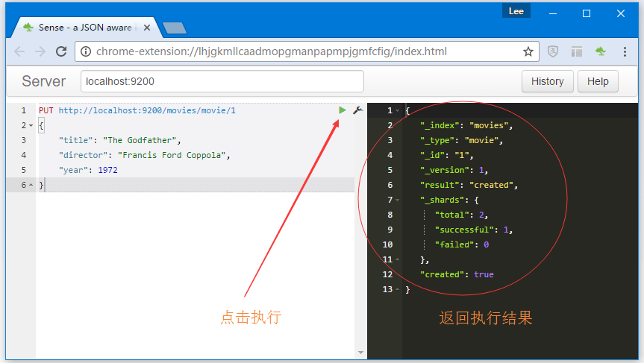Open the Chrome three-dots menu

click(x=625, y=51)
